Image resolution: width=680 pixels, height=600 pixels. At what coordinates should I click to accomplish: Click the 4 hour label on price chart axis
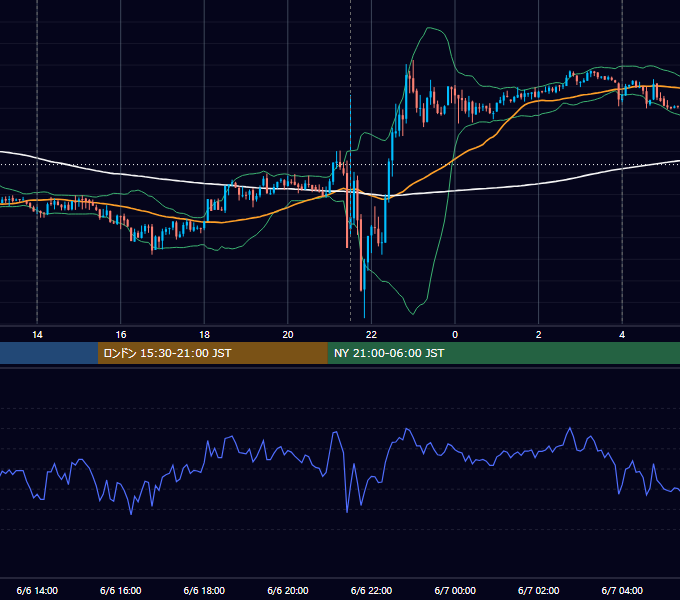pyautogui.click(x=622, y=335)
